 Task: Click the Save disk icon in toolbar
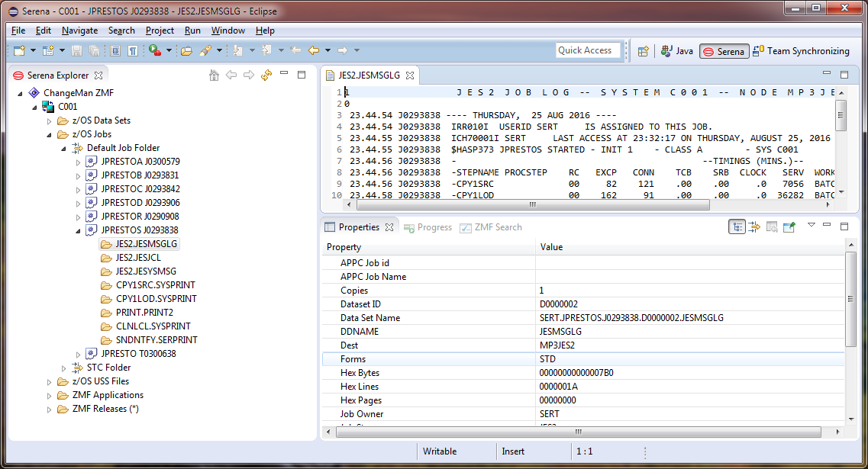(77, 51)
